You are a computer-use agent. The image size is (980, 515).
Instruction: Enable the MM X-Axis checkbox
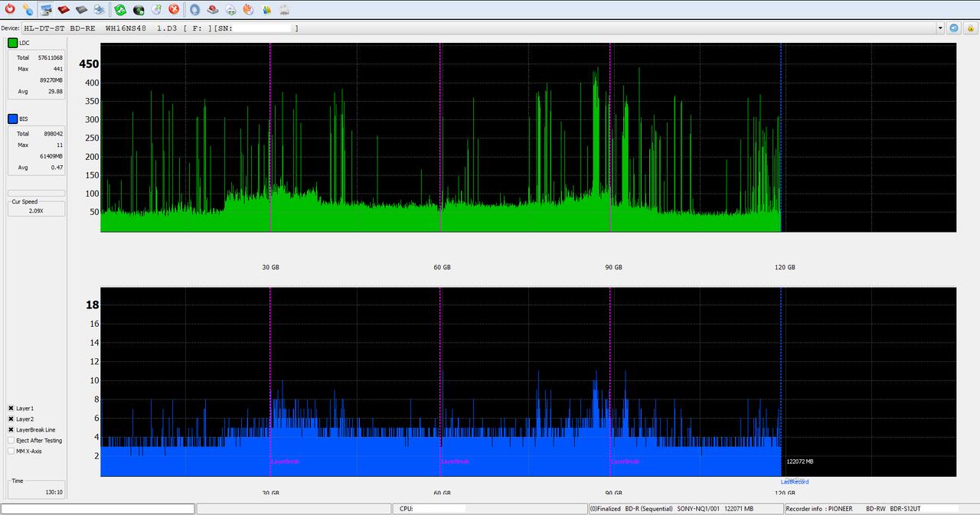(11, 451)
